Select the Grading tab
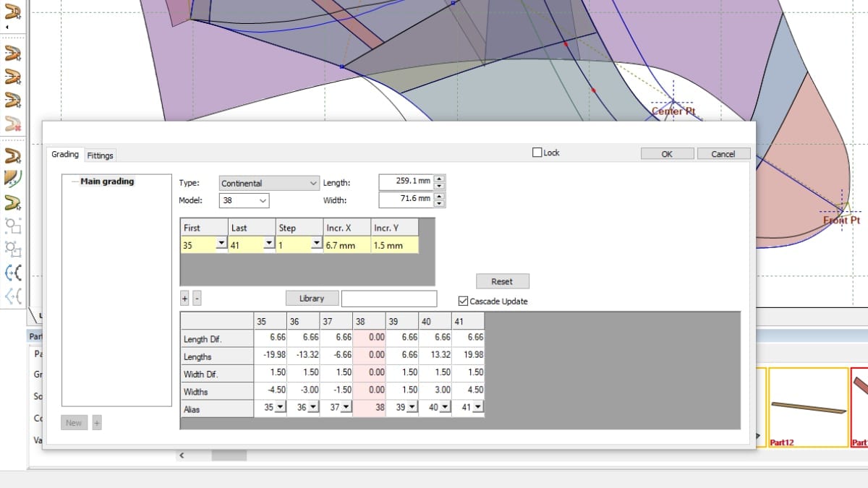 coord(64,154)
